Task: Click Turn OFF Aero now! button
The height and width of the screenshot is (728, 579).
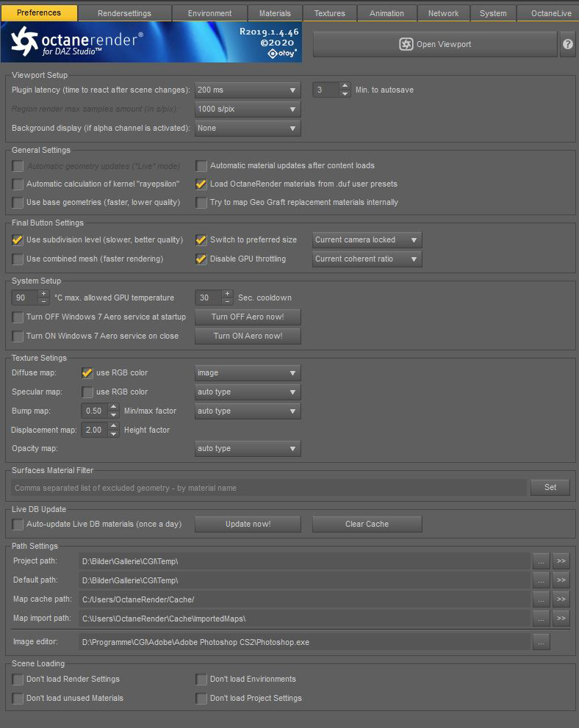Action: (248, 317)
